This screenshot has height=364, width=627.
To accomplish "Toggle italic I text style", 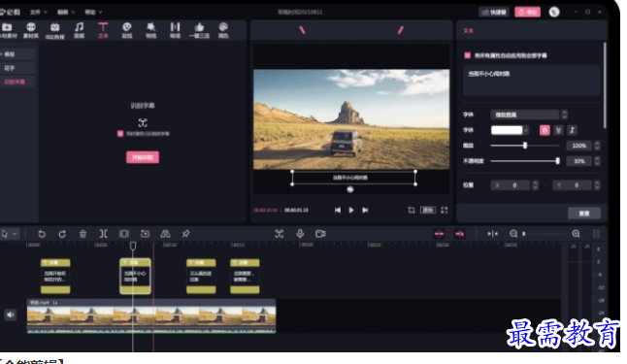I will [573, 130].
